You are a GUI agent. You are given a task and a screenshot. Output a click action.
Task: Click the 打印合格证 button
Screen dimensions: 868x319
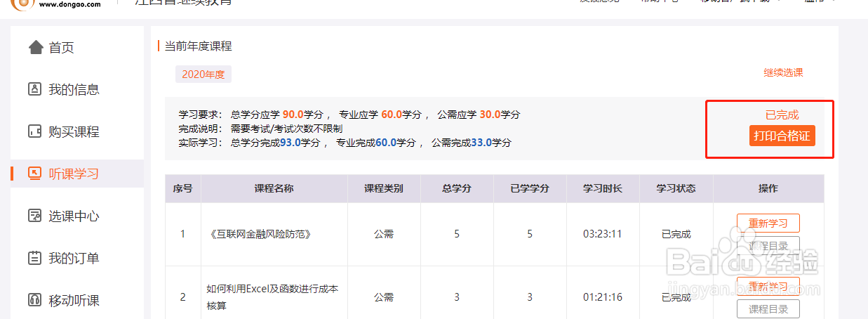782,136
